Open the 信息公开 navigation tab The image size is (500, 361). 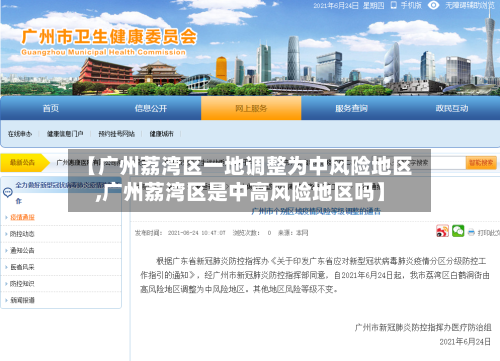151,108
